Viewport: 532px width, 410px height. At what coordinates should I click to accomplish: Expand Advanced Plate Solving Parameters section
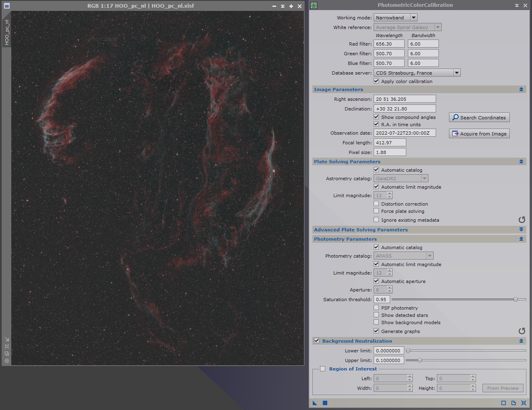click(x=419, y=229)
